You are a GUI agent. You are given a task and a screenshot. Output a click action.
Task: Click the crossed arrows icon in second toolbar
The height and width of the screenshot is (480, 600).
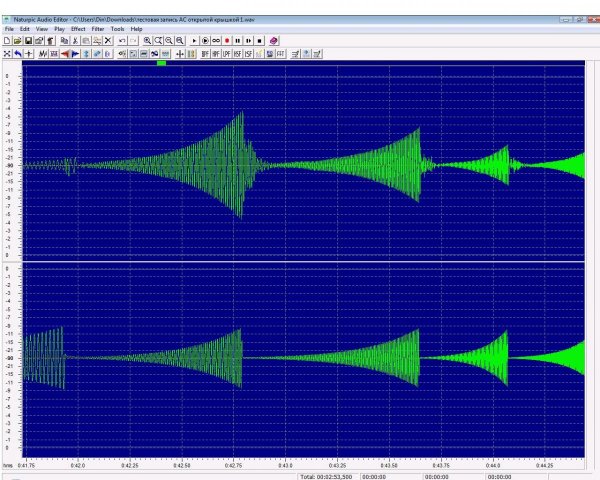pyautogui.click(x=7, y=54)
